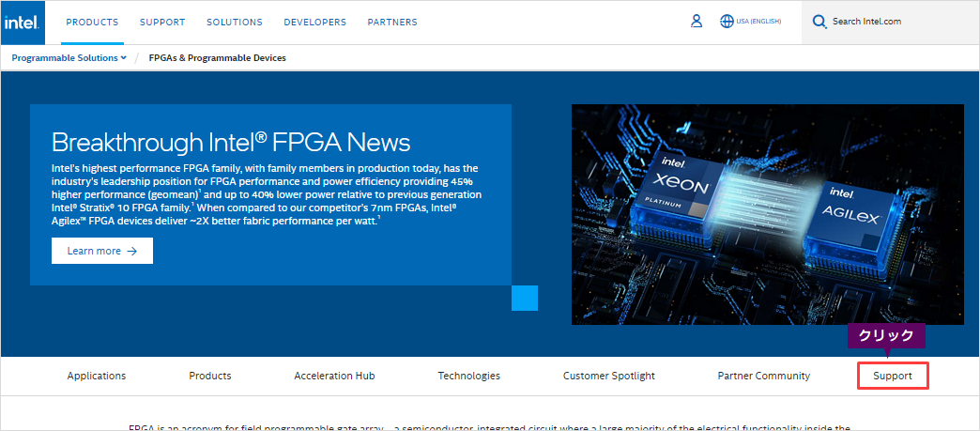
Task: Open the SOLUTIONS menu
Action: pos(235,22)
